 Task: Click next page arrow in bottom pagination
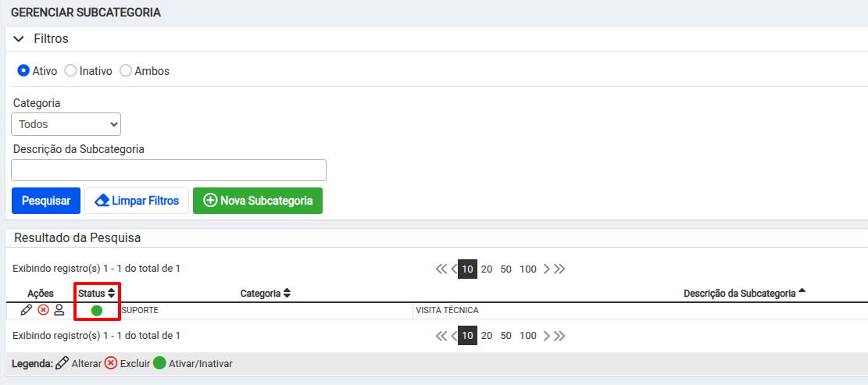tap(546, 336)
